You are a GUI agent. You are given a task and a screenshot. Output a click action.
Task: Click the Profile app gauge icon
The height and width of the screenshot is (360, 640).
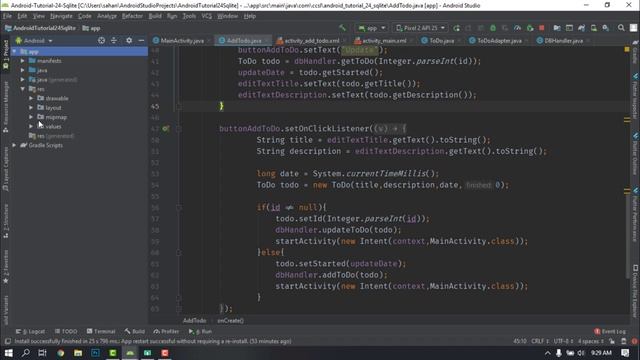pyautogui.click(x=517, y=28)
